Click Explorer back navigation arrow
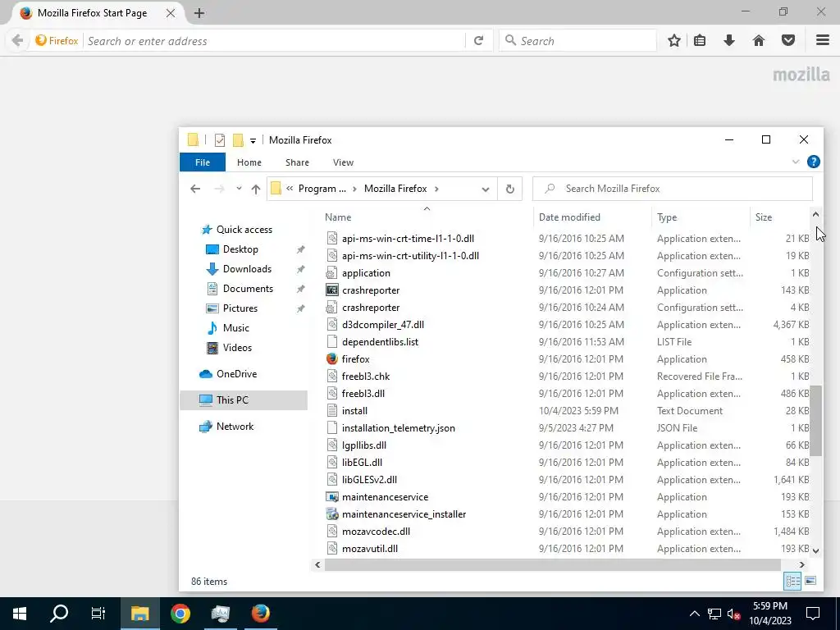Screen dimensions: 840x630 tap(195, 189)
